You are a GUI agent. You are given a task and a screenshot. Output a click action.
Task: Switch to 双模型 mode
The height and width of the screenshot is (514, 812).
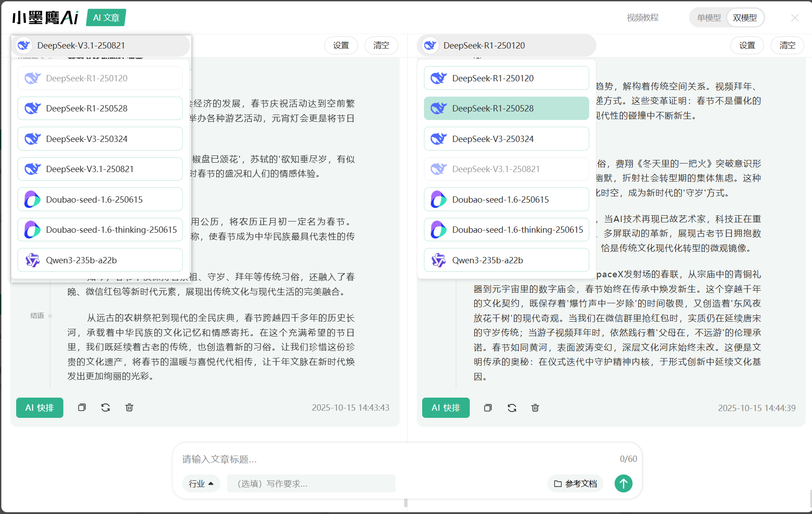click(x=745, y=18)
